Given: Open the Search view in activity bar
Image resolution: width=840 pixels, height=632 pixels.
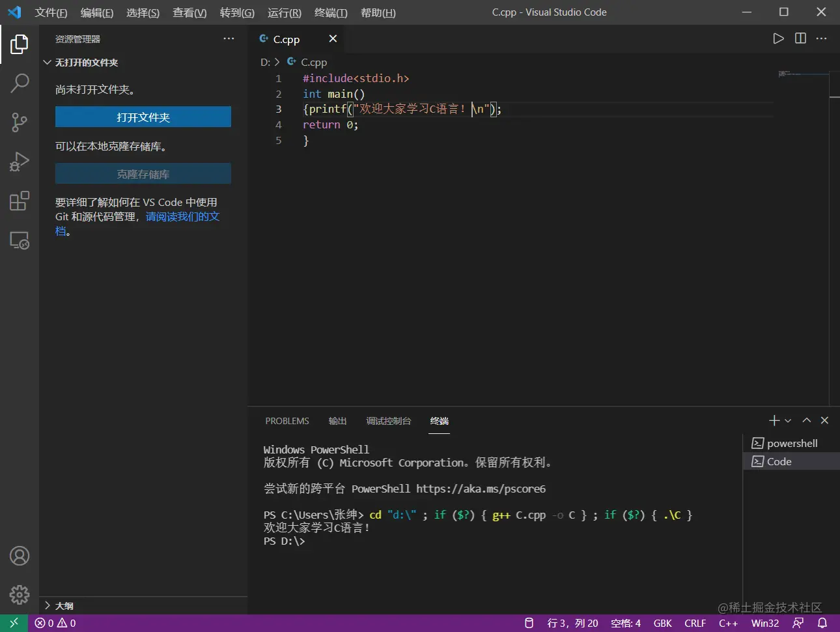Looking at the screenshot, I should coord(20,83).
